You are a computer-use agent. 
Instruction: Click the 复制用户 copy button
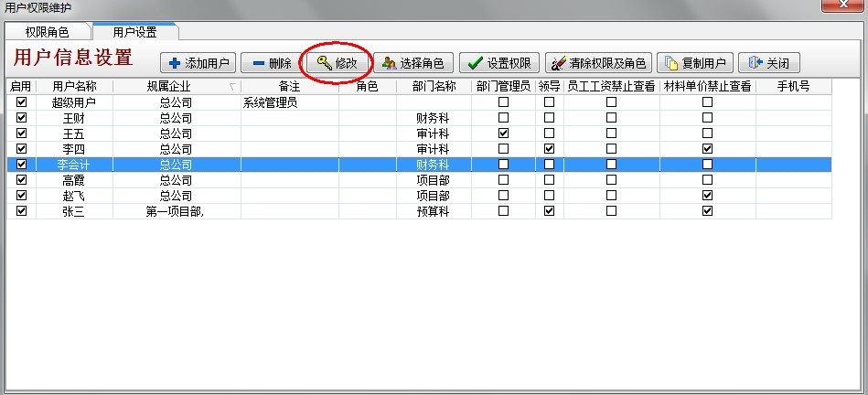click(x=695, y=63)
